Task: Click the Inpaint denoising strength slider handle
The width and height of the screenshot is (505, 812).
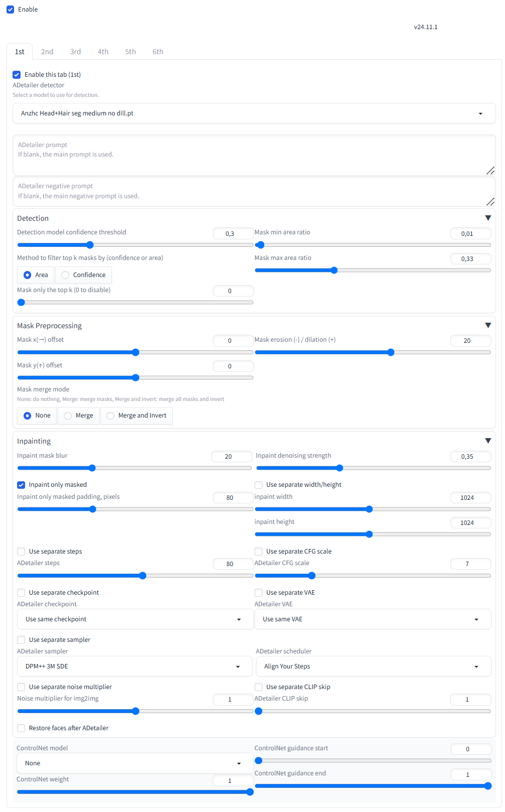Action: coord(339,468)
